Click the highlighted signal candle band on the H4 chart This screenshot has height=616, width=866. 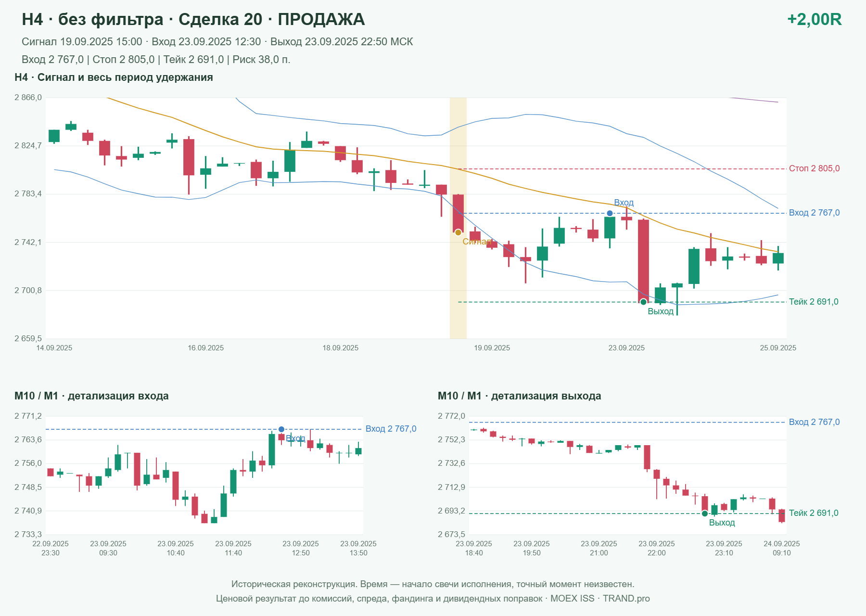tap(458, 218)
